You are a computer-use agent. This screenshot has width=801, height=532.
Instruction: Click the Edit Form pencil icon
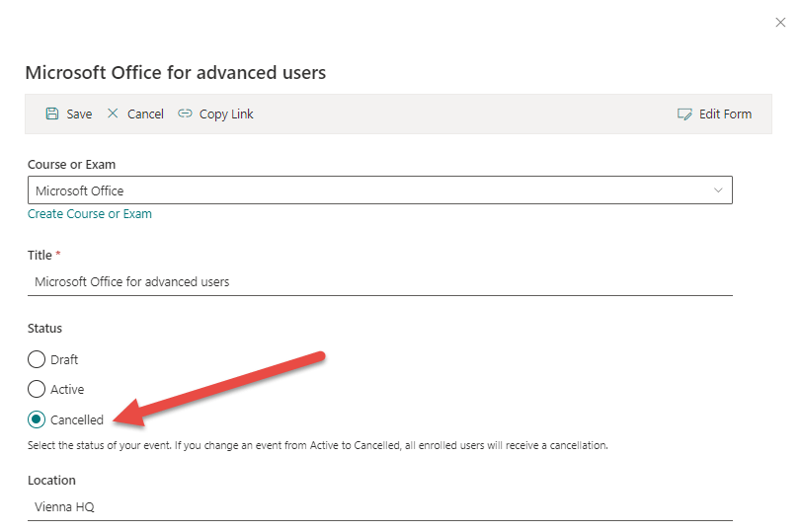[684, 114]
